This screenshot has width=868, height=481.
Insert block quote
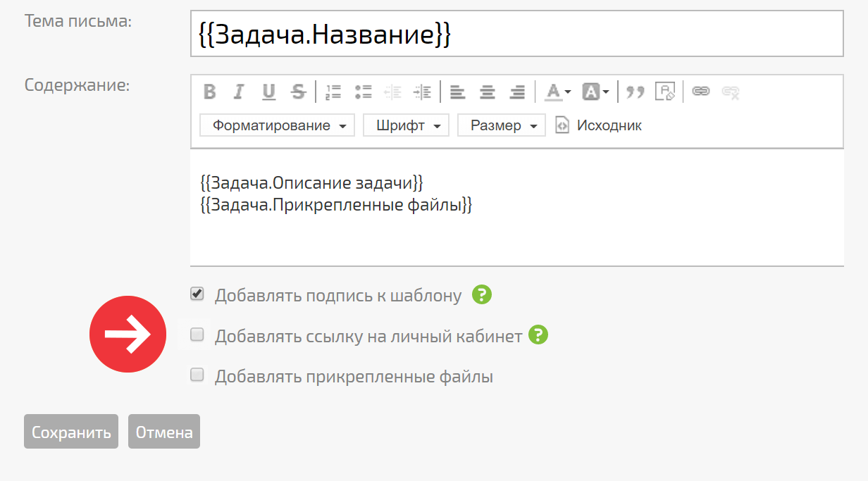pos(635,92)
